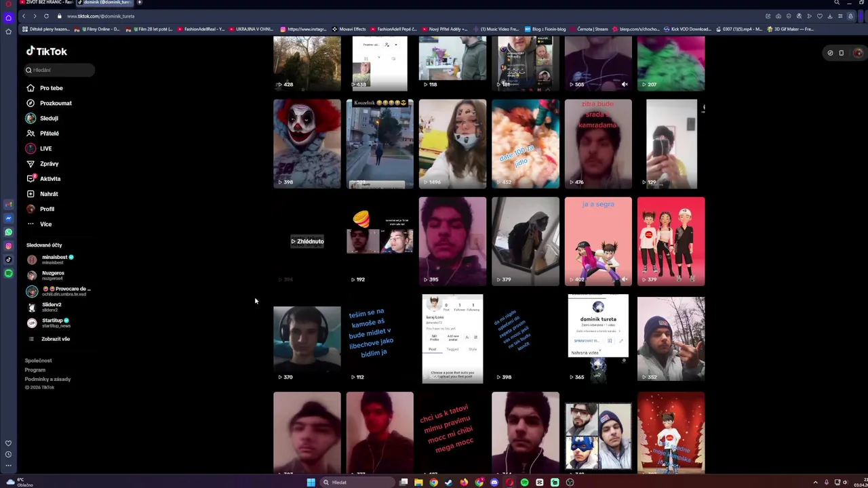Open the face-mask filter video with 1496 views

coord(452,144)
